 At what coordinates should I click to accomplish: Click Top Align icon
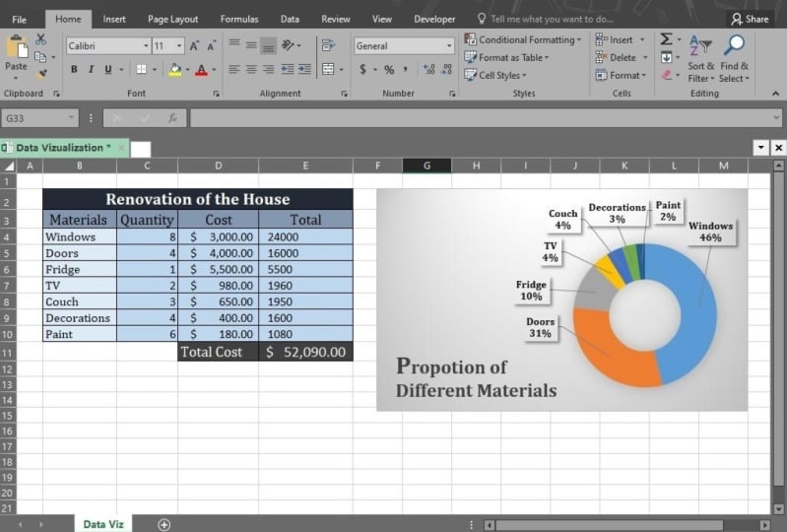click(x=234, y=44)
